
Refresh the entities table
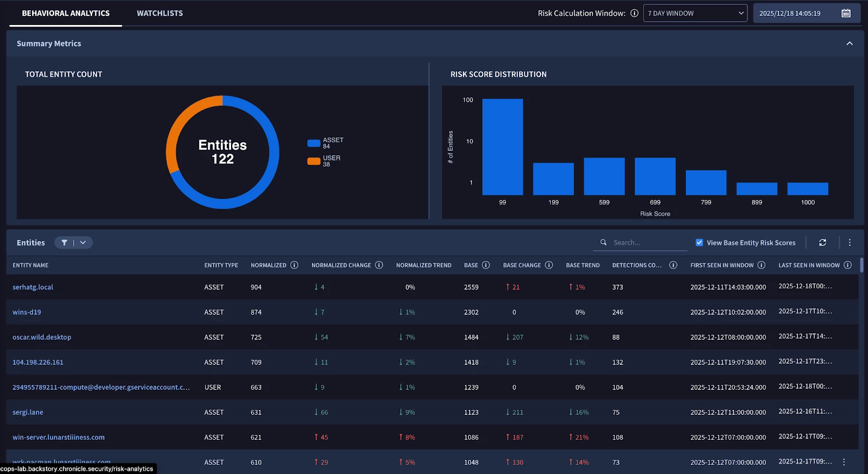822,243
